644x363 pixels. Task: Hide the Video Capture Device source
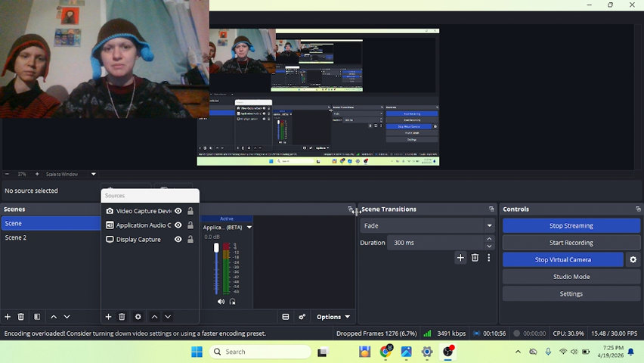click(178, 211)
